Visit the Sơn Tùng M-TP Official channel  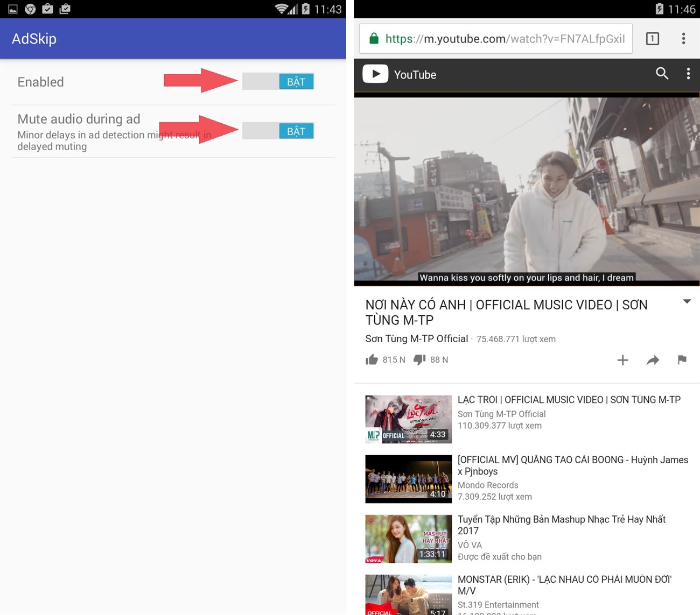[x=416, y=338]
